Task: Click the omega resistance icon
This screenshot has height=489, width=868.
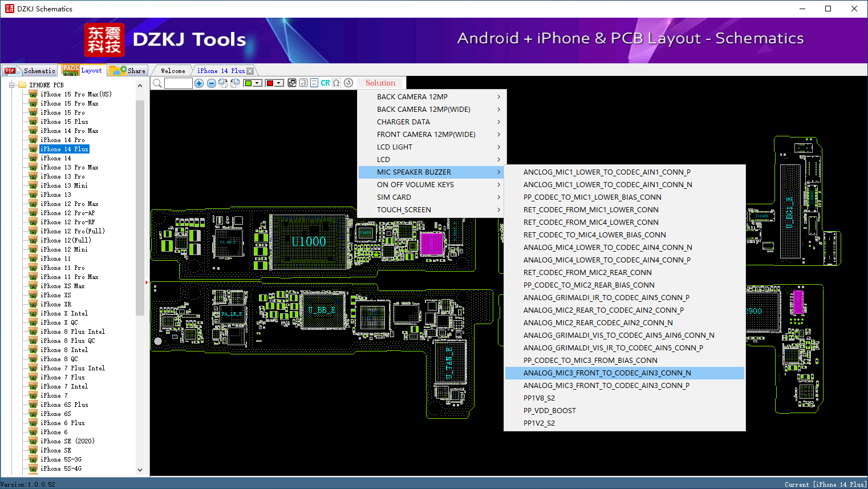Action: click(x=336, y=83)
